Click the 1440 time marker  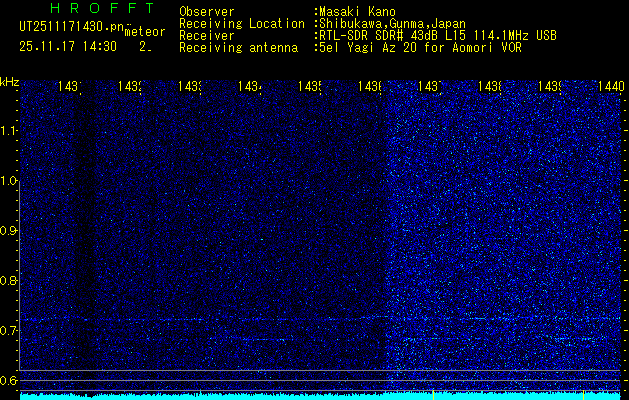pyautogui.click(x=611, y=86)
